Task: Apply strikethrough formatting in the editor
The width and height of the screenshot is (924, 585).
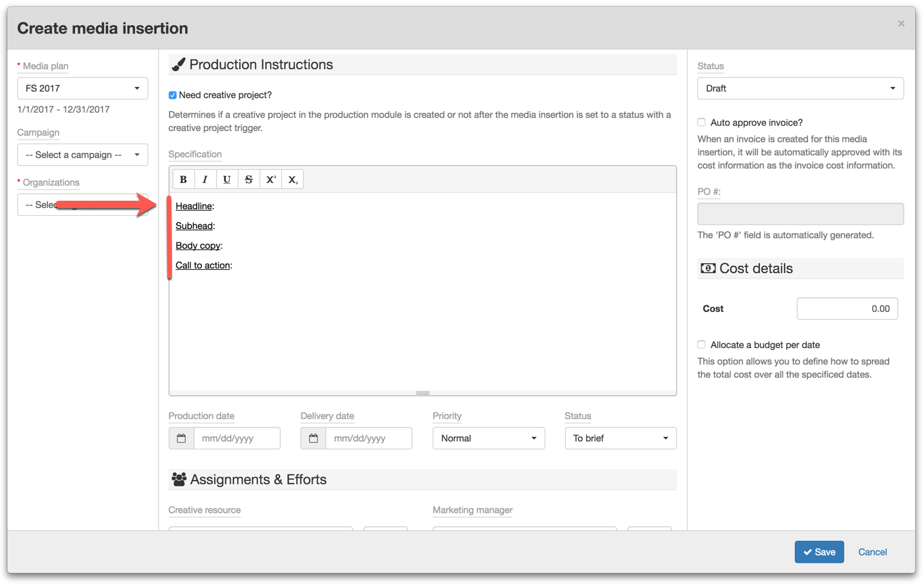Action: 248,180
